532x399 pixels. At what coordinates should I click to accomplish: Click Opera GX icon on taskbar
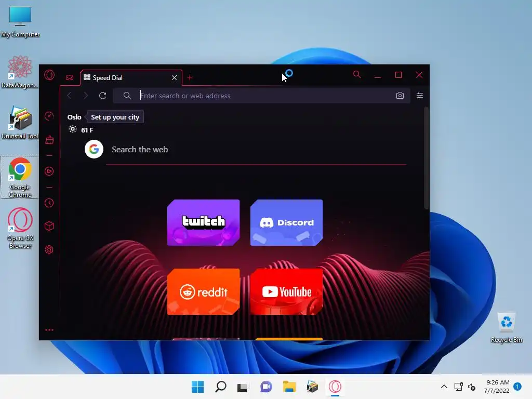(x=335, y=387)
